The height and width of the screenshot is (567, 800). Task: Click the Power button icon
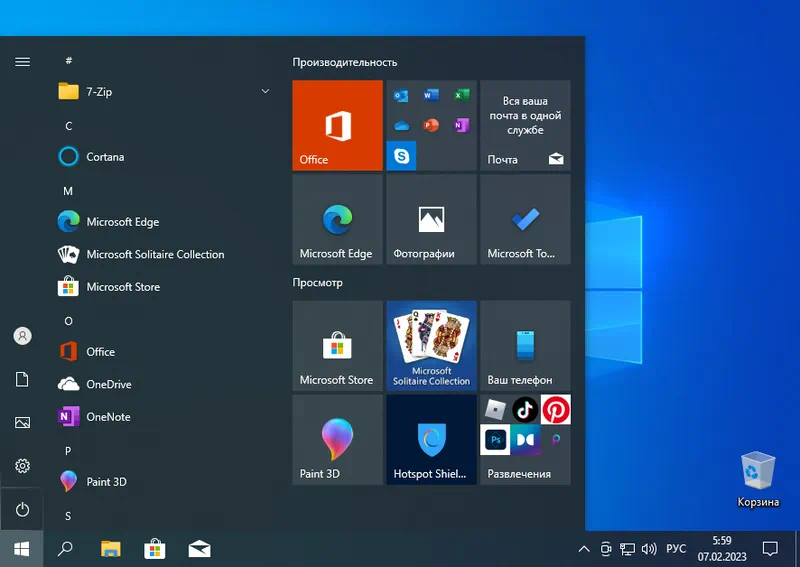tap(22, 510)
